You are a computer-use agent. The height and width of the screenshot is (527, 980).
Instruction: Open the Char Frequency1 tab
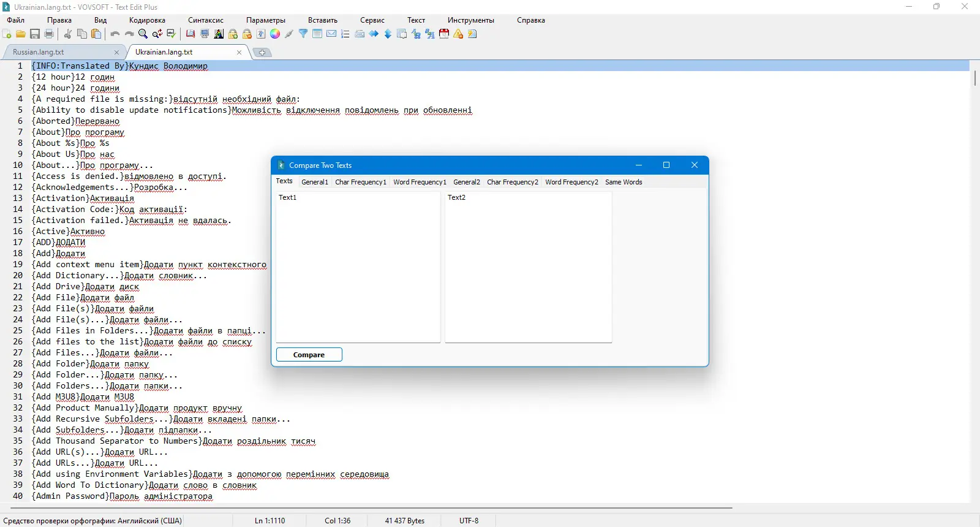click(361, 182)
